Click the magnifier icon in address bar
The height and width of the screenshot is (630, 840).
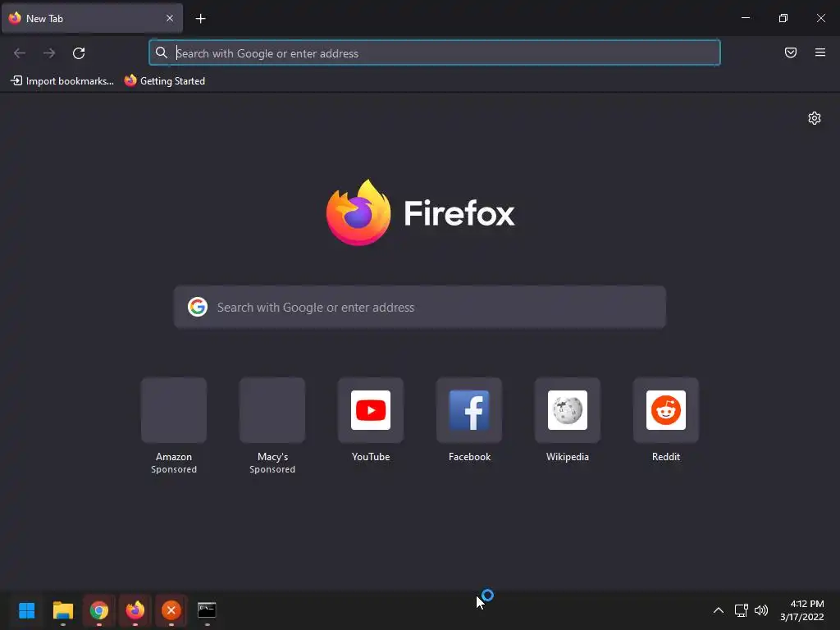[162, 52]
